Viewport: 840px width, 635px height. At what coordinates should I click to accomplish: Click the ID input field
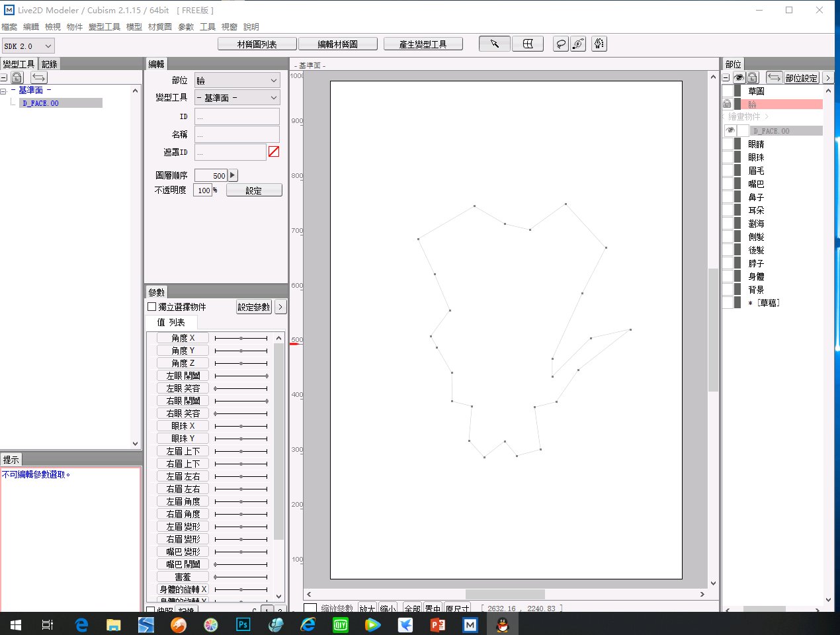[x=237, y=116]
